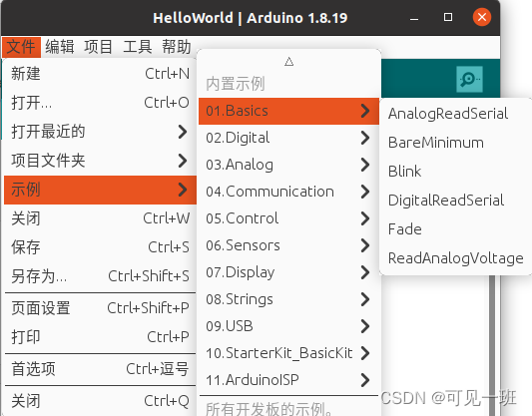532x416 pixels.
Task: Expand 10.StarterKit_BasicKit examples category
Action: point(288,353)
